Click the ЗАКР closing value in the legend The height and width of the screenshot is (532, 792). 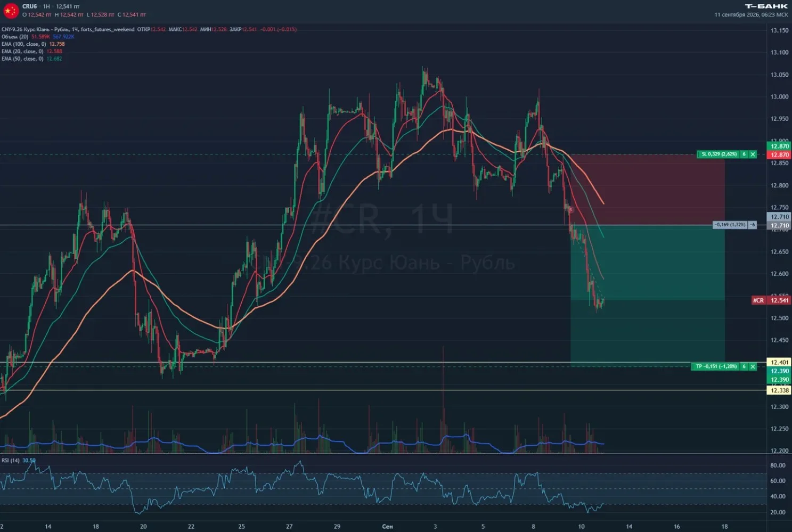coord(250,29)
